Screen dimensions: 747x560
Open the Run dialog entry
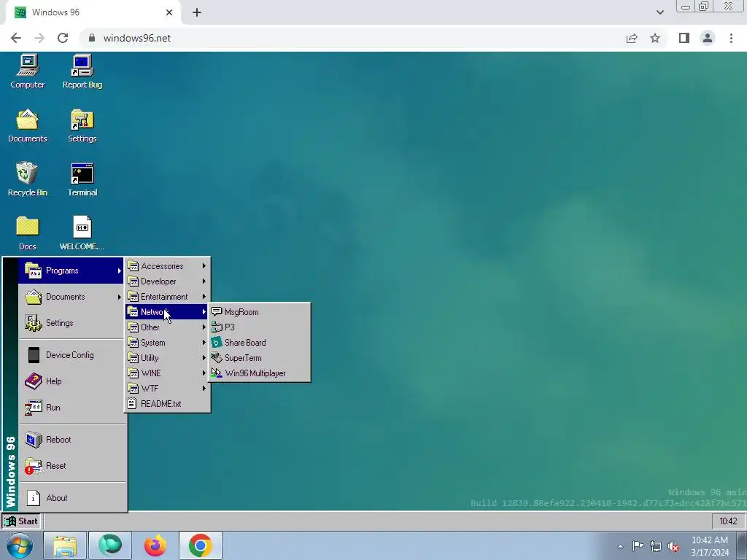72,407
